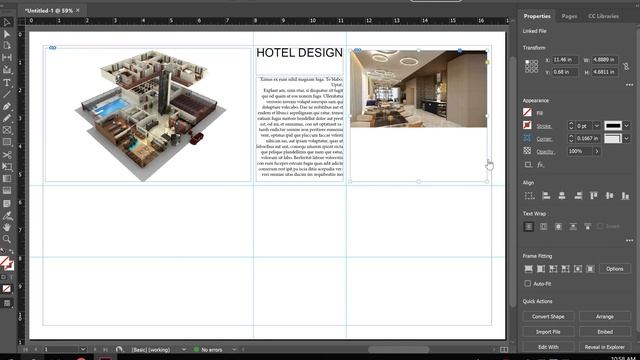This screenshot has height=360, width=640.
Task: Select the Hand tool
Action: 7,227
